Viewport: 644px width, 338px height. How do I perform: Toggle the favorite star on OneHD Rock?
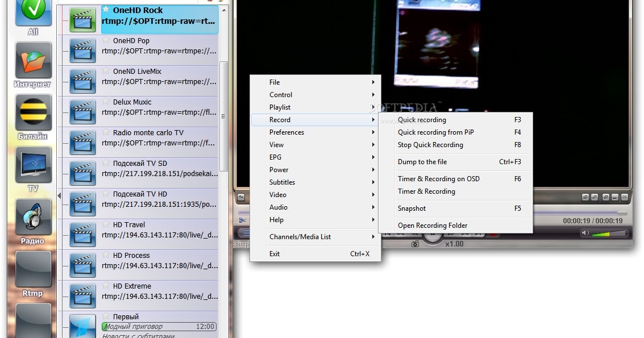(x=106, y=10)
